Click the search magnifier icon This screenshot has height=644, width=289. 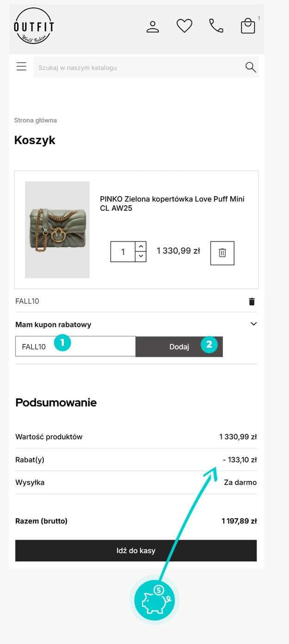(251, 67)
